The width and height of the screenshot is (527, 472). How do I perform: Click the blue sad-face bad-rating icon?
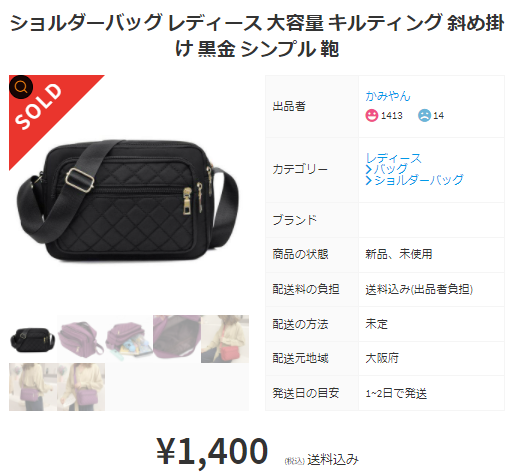pos(424,116)
